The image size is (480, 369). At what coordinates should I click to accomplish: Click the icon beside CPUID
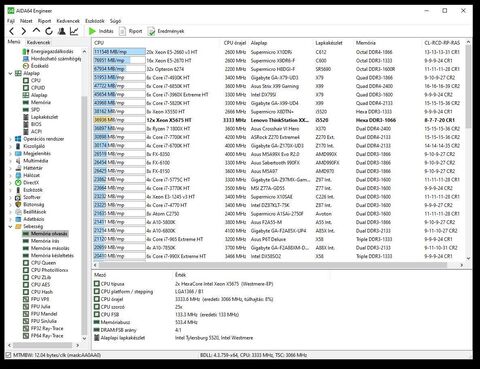(x=26, y=88)
